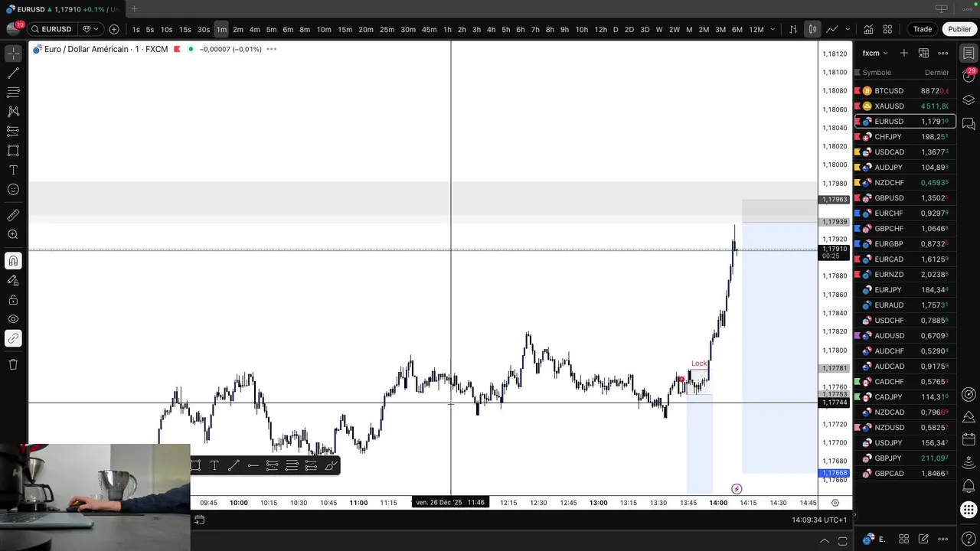
Task: Select the crosshair cursor tool
Action: tap(13, 54)
